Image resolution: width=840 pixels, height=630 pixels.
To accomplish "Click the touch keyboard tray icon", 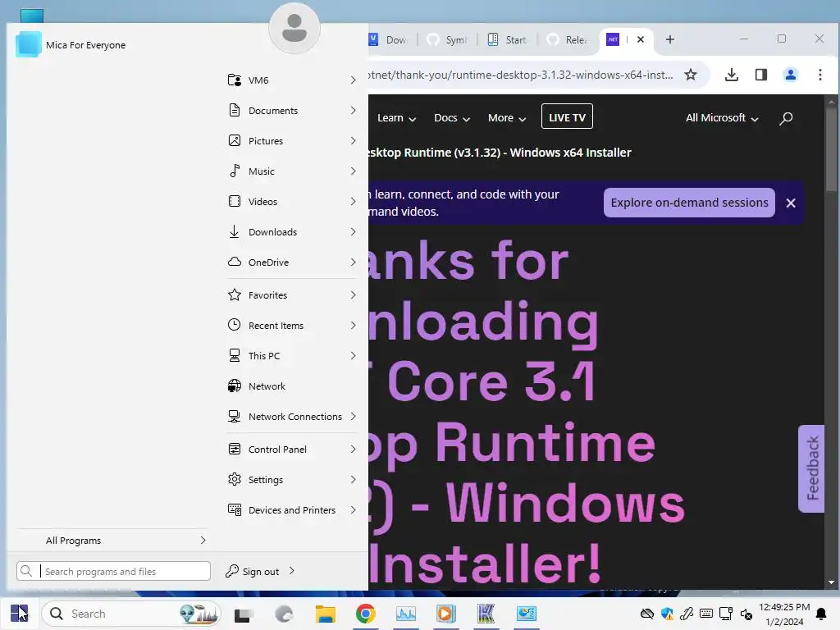I will [706, 614].
